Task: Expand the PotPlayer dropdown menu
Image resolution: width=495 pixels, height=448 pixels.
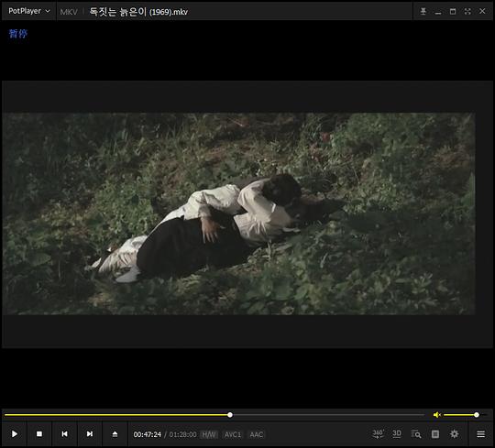Action: click(x=29, y=11)
